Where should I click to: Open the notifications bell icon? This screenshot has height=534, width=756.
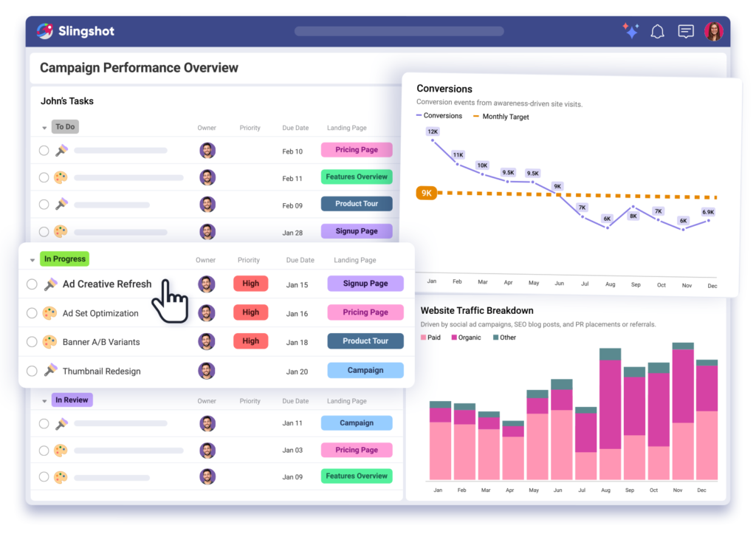[x=657, y=31]
